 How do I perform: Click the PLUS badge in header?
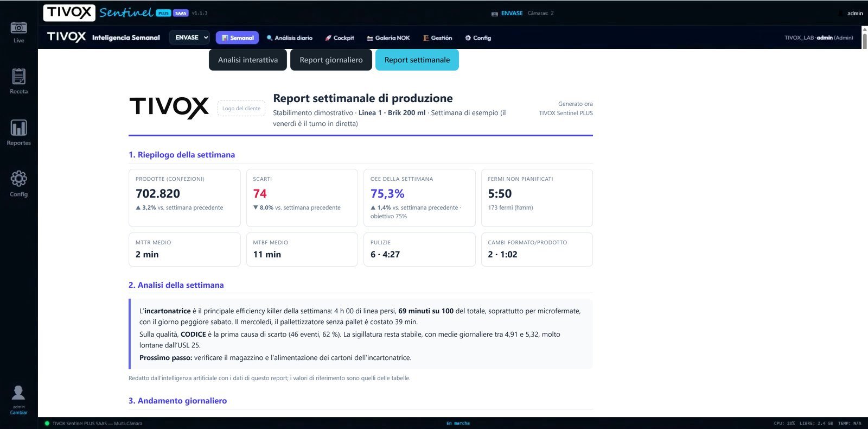163,13
